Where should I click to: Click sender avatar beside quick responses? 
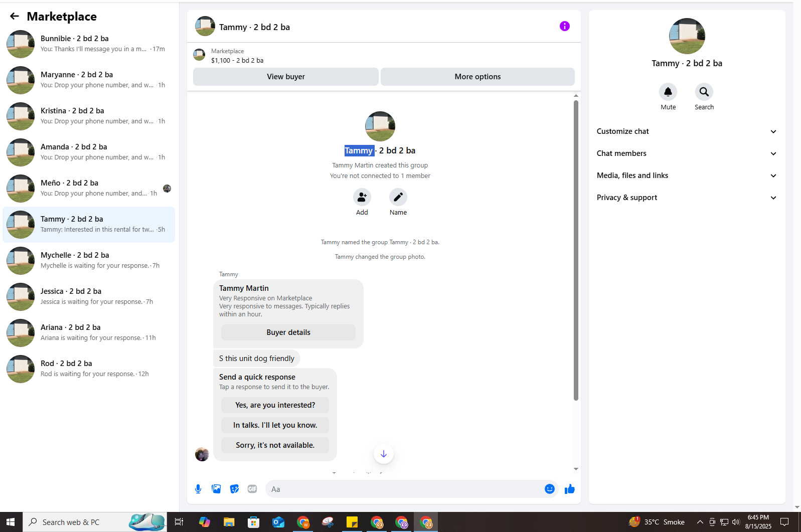[x=202, y=454]
